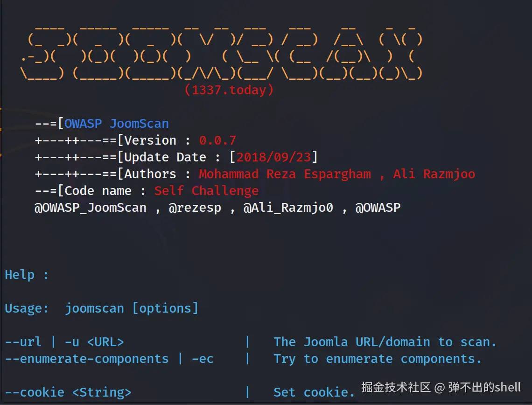This screenshot has width=532, height=405.
Task: Click author name Mohammad Reza Espargham
Action: pos(285,174)
